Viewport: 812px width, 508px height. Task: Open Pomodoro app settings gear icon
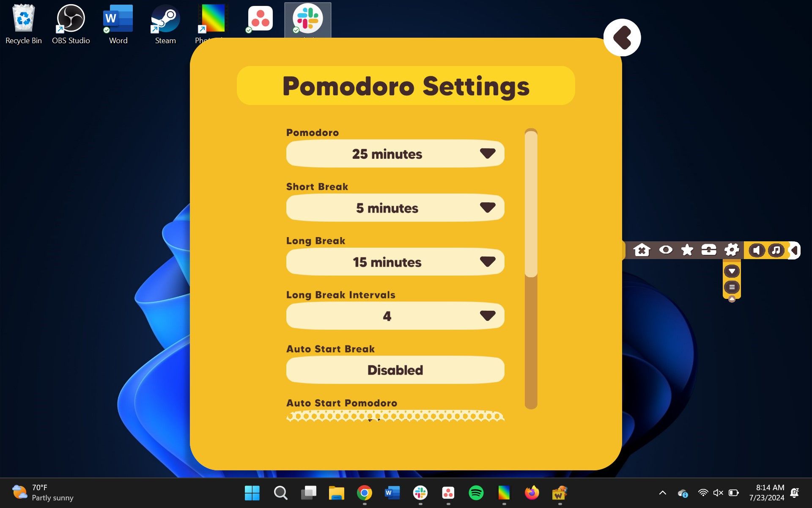(732, 250)
